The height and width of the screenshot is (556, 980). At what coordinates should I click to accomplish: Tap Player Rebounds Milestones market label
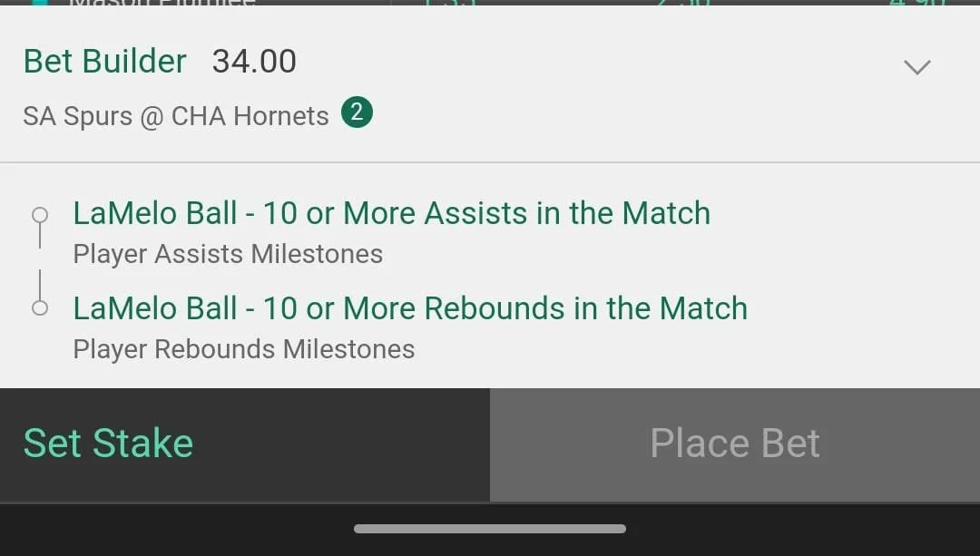(244, 349)
